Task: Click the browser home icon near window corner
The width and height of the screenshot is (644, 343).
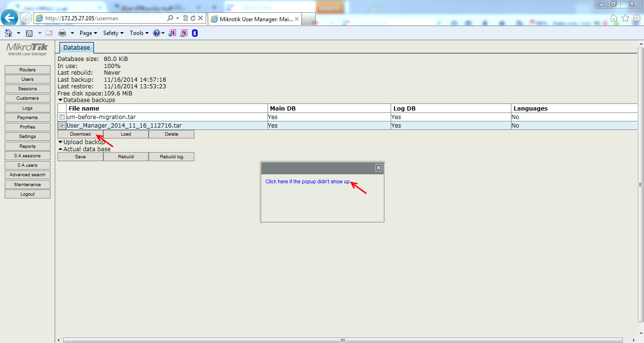Action: coord(614,18)
